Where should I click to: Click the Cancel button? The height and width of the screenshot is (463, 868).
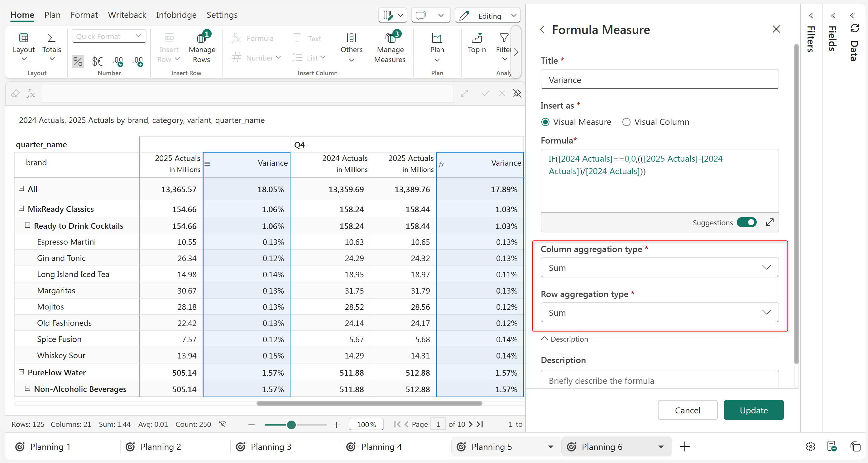687,410
